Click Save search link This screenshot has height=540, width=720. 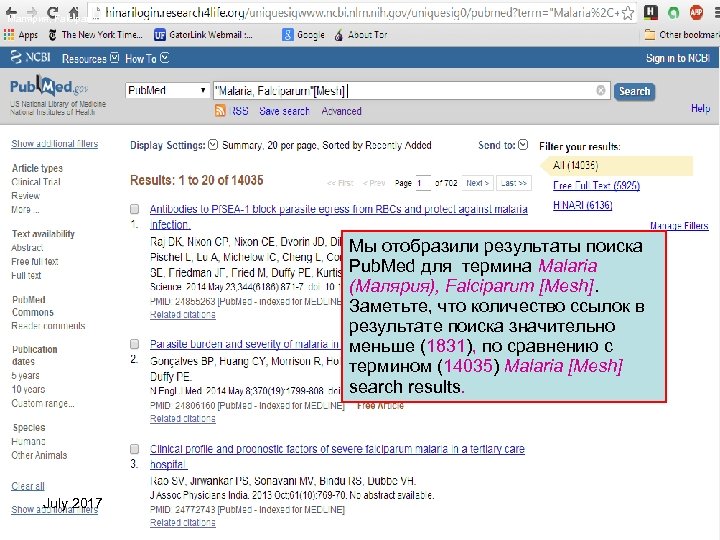284,111
